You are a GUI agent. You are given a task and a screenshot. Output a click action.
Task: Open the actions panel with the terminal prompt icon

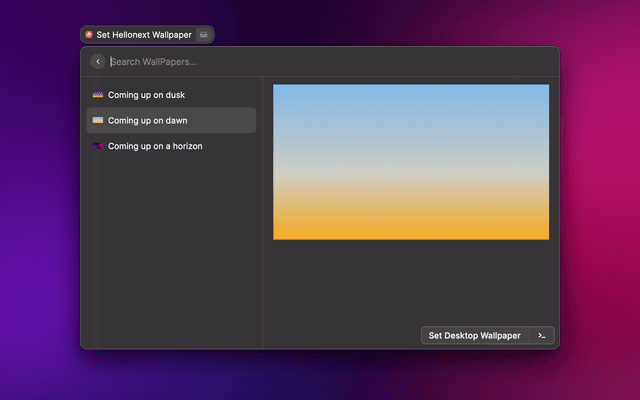[x=542, y=336]
